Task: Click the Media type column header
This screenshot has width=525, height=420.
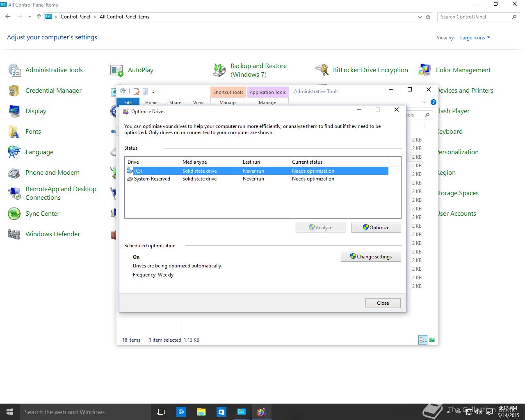Action: tap(210, 162)
